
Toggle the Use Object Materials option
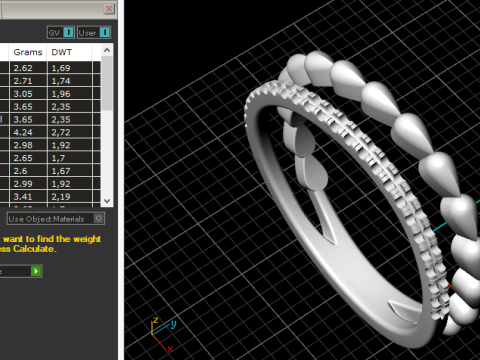56,219
